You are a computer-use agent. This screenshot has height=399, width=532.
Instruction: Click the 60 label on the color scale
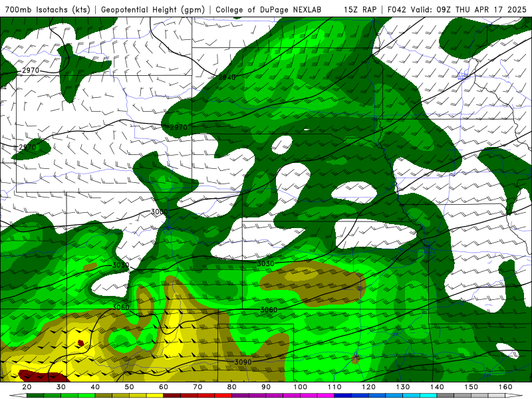164,387
